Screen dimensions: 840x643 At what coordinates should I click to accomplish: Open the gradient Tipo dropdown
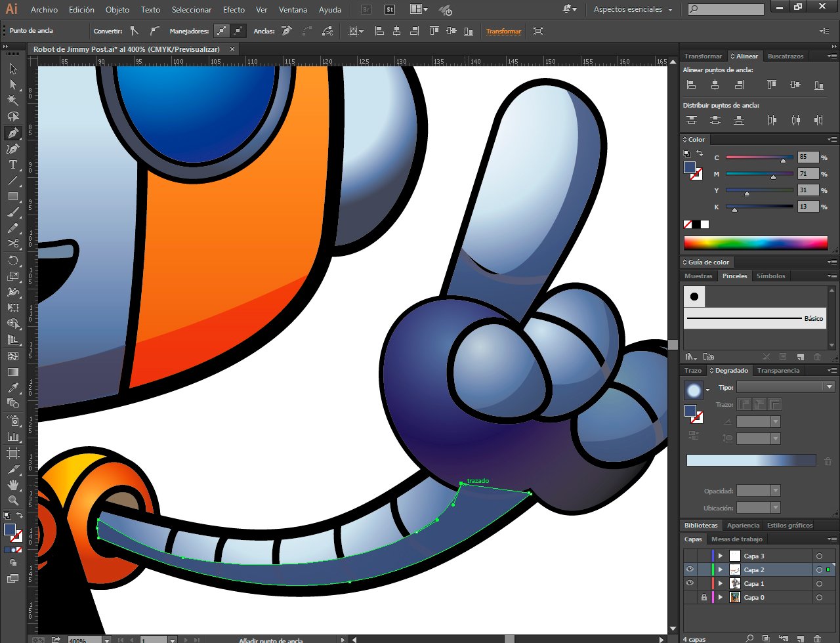(785, 387)
